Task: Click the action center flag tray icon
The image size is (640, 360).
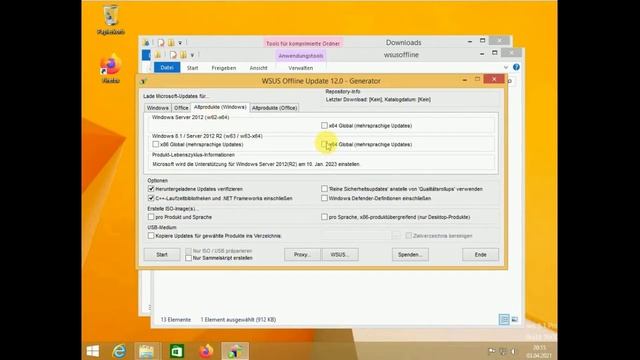Action: [492, 351]
